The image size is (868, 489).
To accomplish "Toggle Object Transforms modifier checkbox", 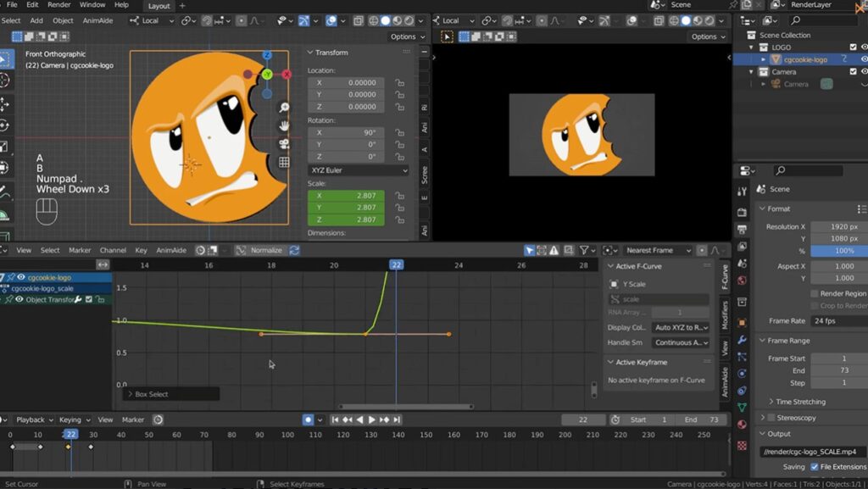I will [88, 299].
